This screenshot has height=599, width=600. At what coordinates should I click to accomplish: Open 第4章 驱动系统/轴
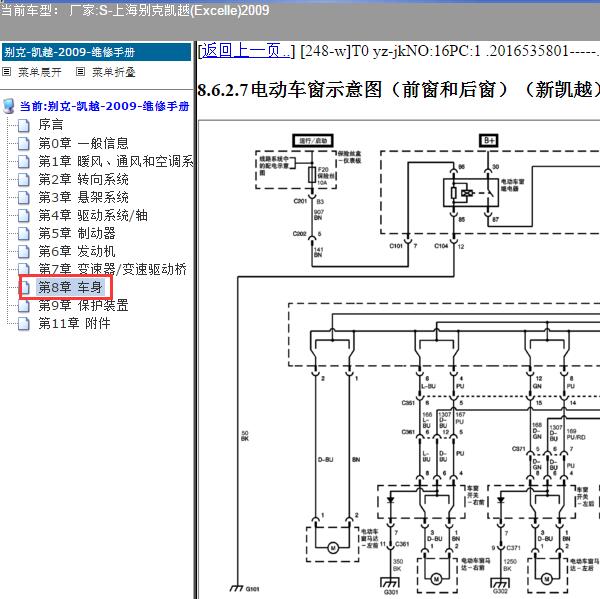[x=93, y=215]
